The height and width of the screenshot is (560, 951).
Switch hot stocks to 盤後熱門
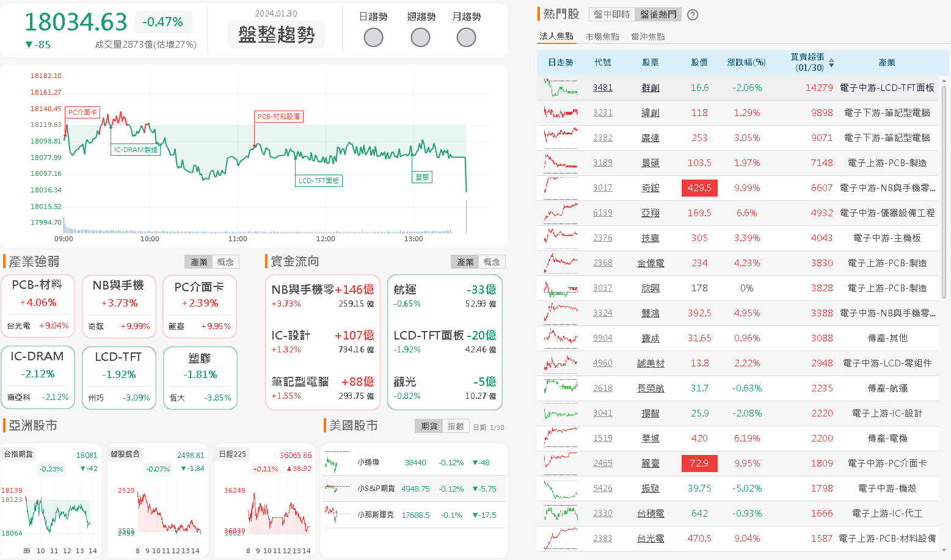pos(658,15)
